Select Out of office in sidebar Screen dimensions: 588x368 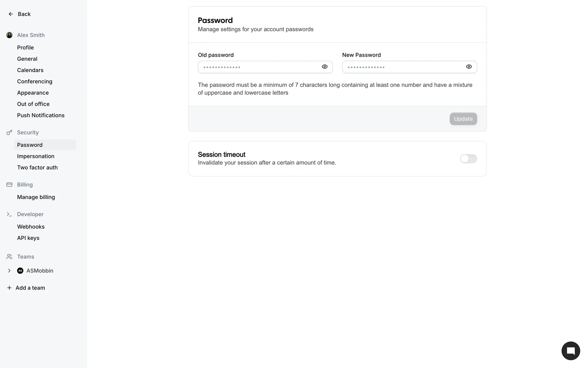(x=33, y=104)
